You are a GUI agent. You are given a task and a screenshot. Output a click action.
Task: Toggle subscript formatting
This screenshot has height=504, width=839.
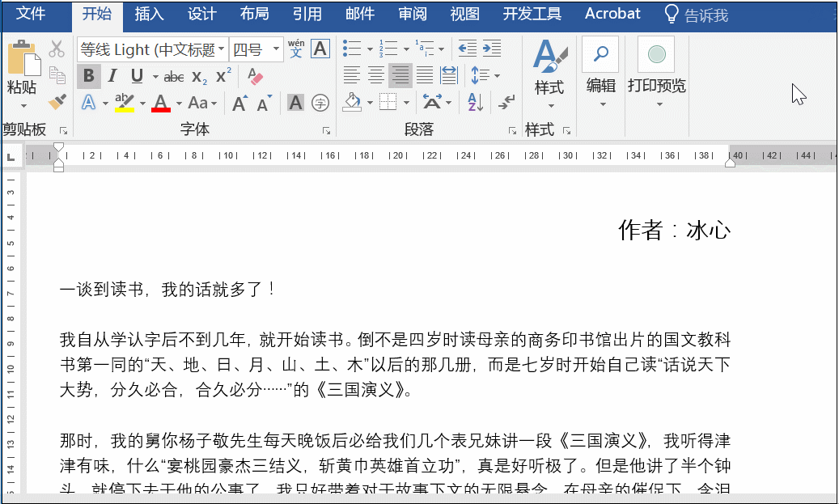(x=199, y=77)
